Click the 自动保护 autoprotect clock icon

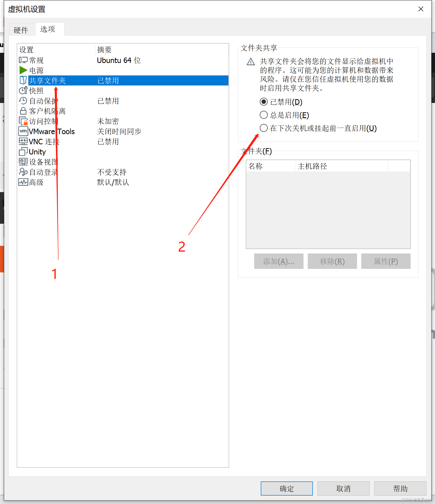(x=23, y=101)
